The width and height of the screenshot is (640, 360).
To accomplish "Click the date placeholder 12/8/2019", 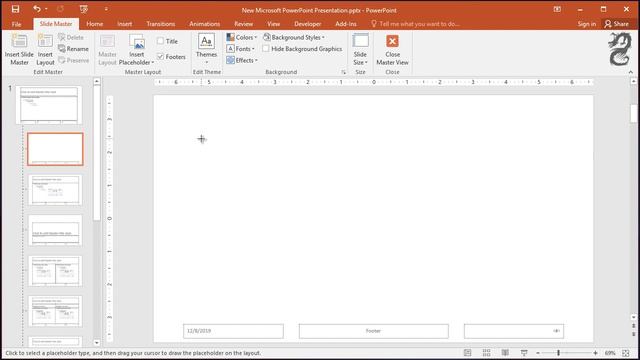I will (233, 331).
